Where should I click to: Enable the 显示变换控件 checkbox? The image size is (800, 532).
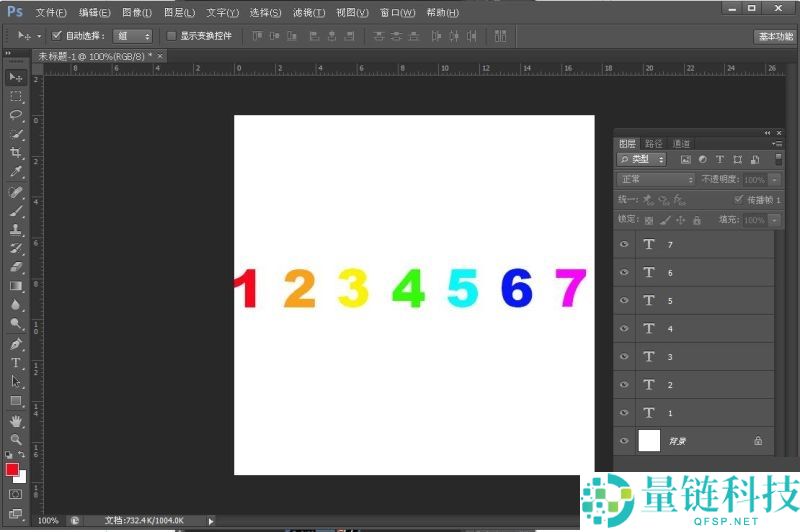click(x=171, y=35)
